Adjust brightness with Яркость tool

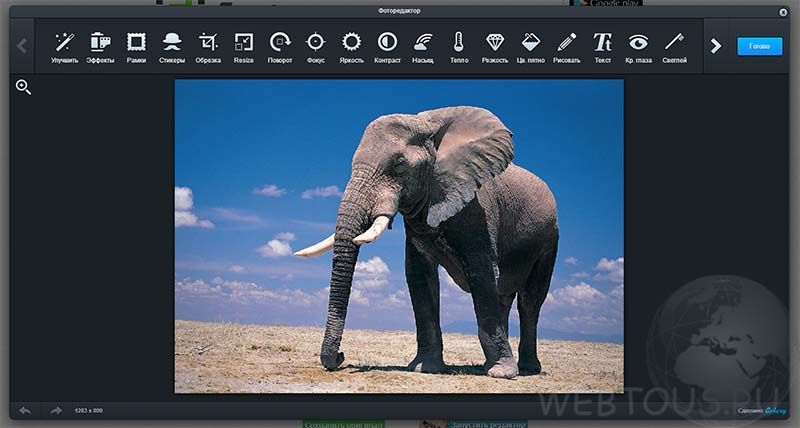point(352,47)
